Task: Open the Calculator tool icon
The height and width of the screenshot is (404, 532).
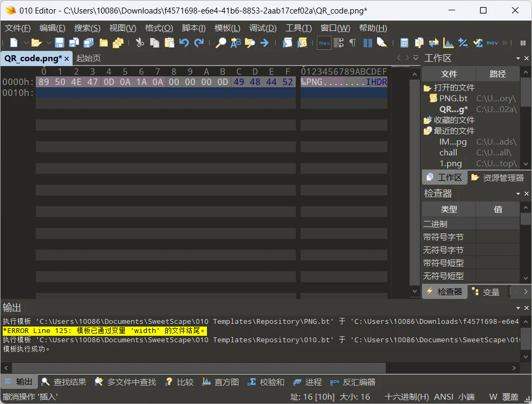Action: [x=404, y=43]
